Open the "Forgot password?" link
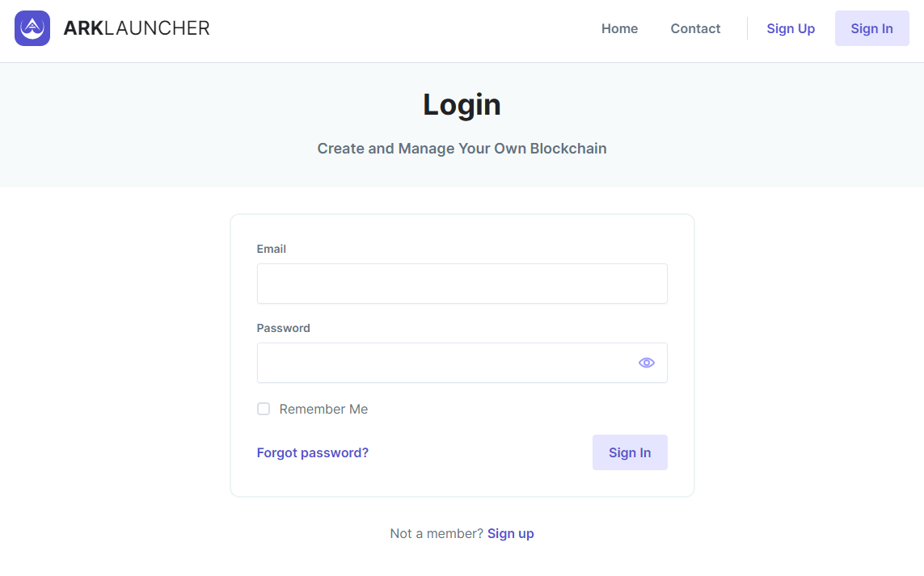 pos(313,452)
